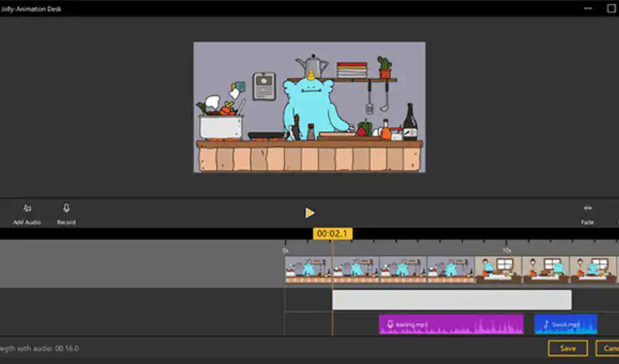Screen dimensions: 619x364
Task: Click the animation preview canvas
Action: click(x=309, y=107)
